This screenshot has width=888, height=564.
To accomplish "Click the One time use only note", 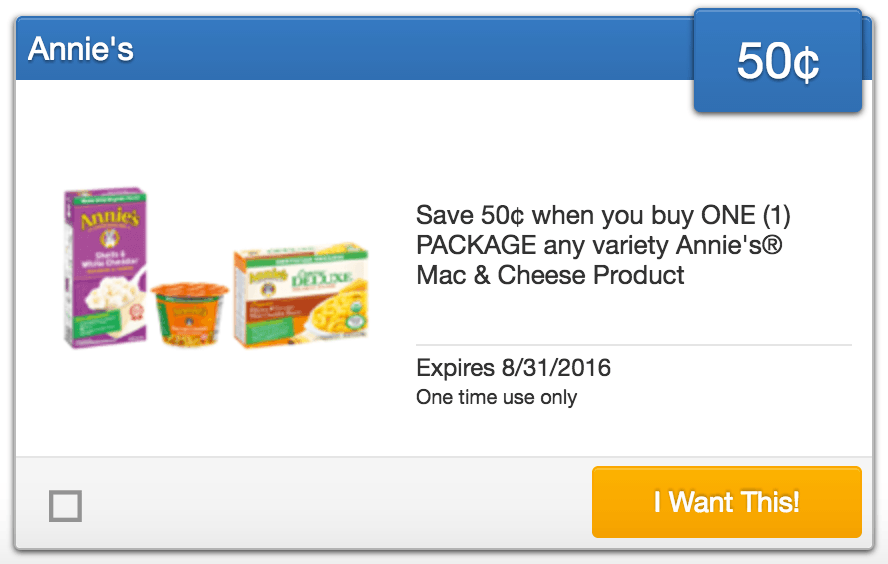I will (x=496, y=397).
